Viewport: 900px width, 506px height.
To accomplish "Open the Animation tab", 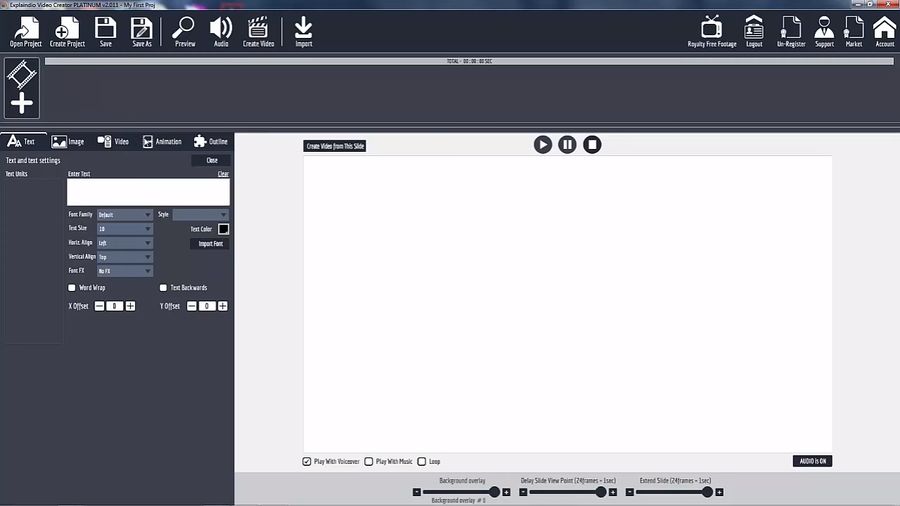I will [x=162, y=141].
